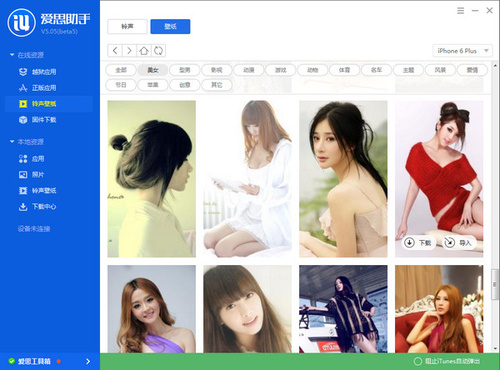Click the 下载 download icon on red dress wallpaper
The height and width of the screenshot is (370, 500).
pos(409,243)
